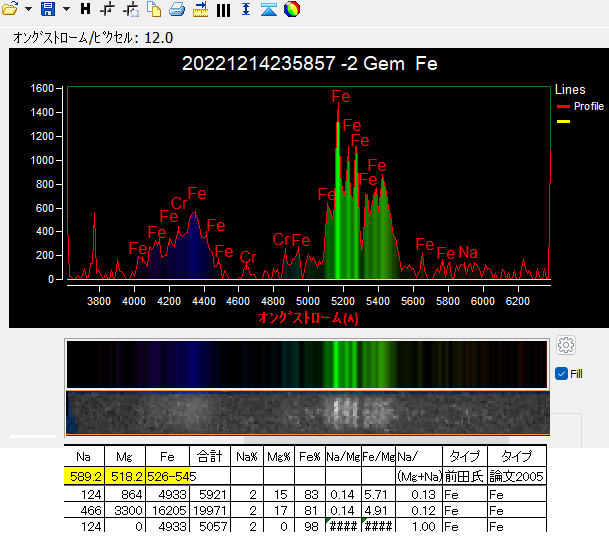Viewport: 609px width, 537px height.
Task: Print using the printer icon
Action: tap(177, 9)
